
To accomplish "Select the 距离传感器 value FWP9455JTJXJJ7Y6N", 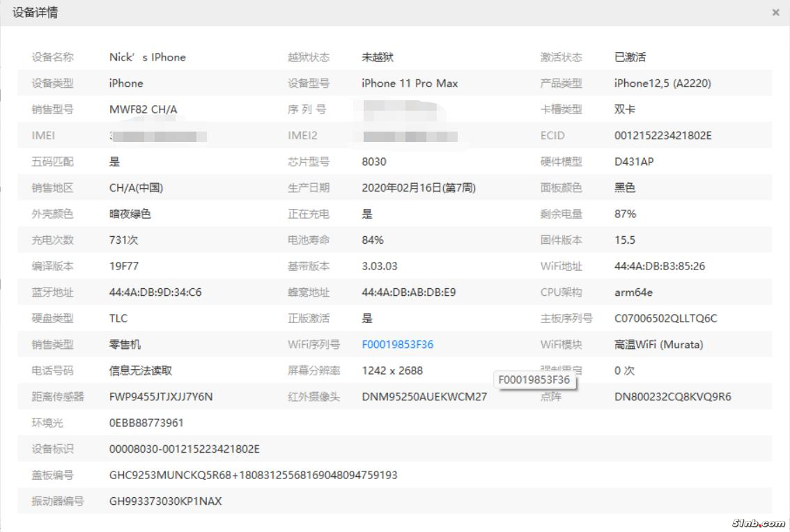I will coord(161,397).
